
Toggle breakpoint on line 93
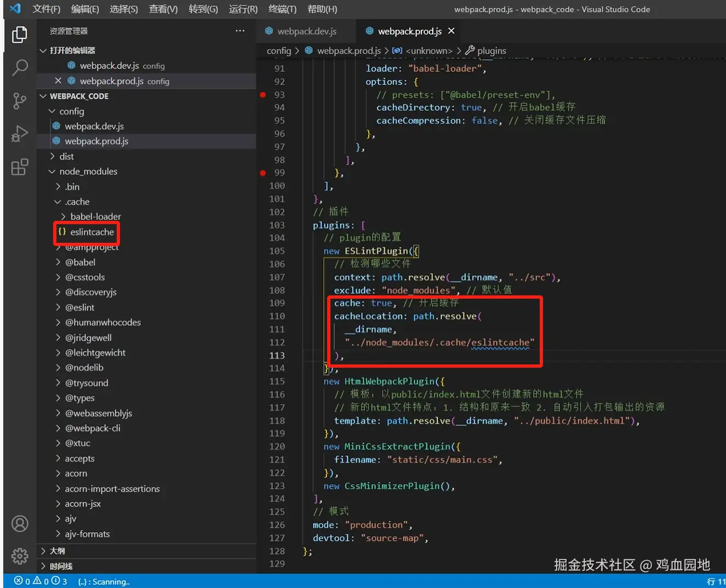click(263, 94)
